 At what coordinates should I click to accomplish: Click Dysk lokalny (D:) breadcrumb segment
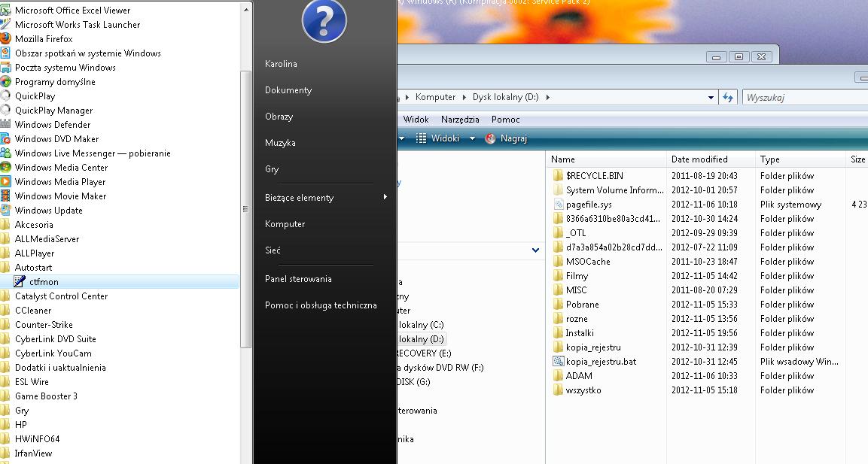coord(505,97)
